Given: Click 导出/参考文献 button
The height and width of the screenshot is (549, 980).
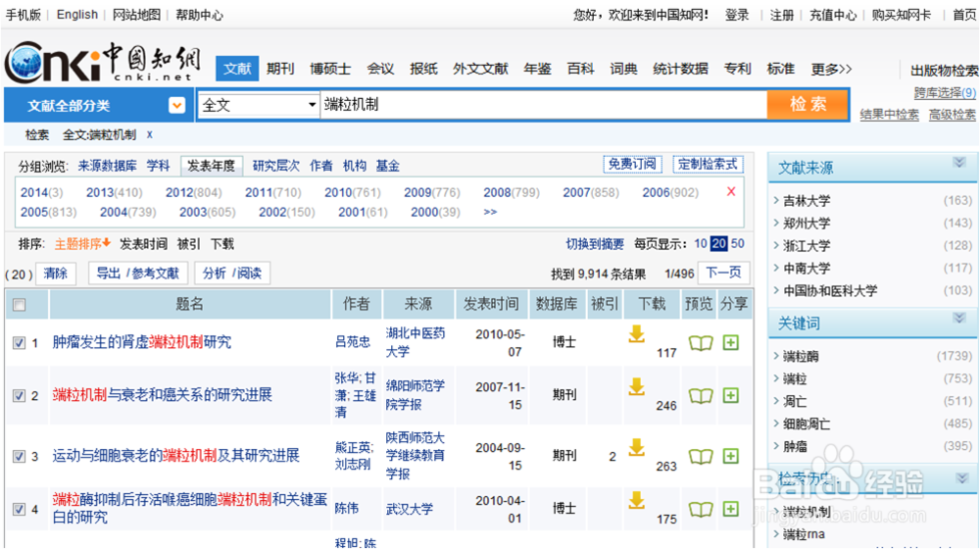Looking at the screenshot, I should (137, 274).
